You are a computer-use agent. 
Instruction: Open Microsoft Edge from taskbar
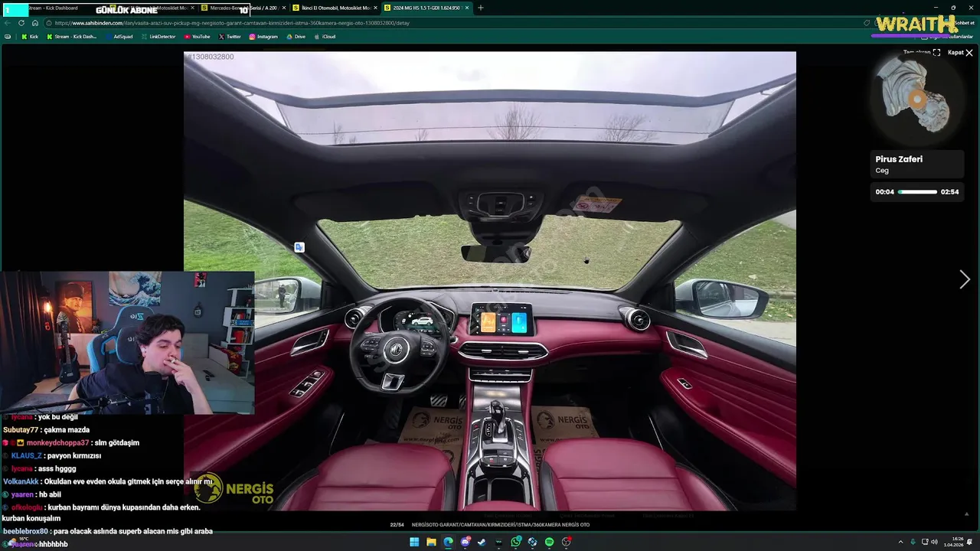tap(448, 542)
